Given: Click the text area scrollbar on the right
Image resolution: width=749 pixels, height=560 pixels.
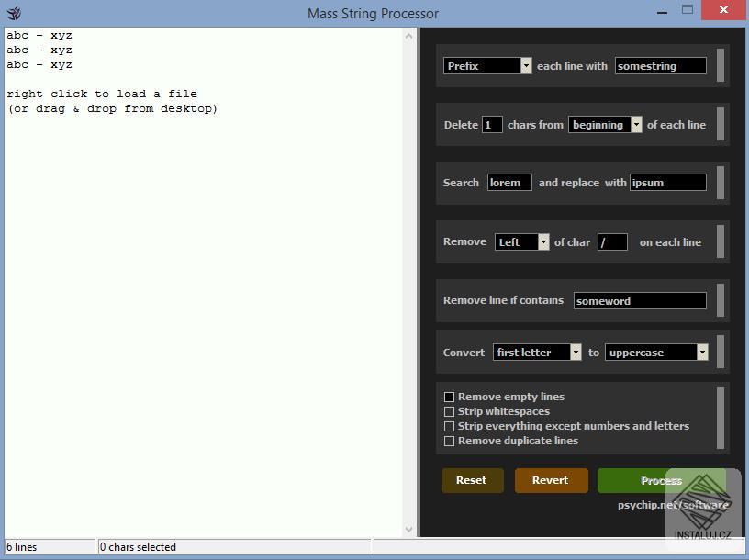Looking at the screenshot, I should coord(409,275).
